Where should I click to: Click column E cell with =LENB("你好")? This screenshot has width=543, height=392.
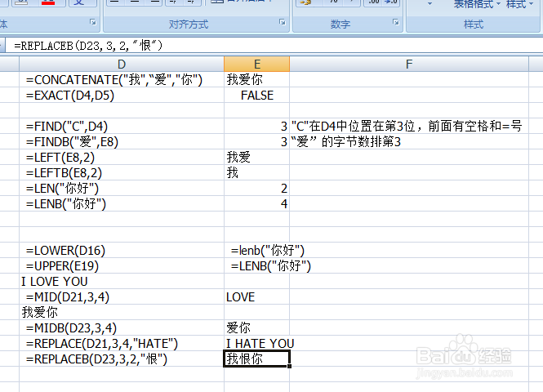[256, 266]
